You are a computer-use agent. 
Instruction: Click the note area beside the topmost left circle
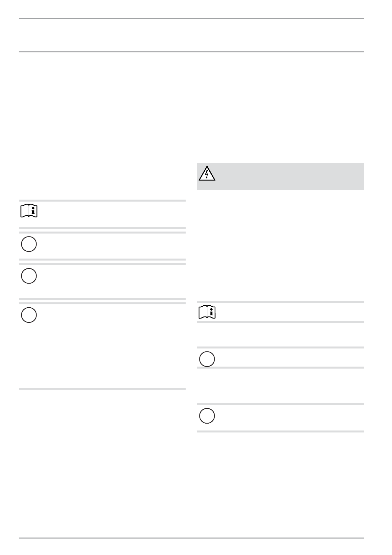[112, 246]
